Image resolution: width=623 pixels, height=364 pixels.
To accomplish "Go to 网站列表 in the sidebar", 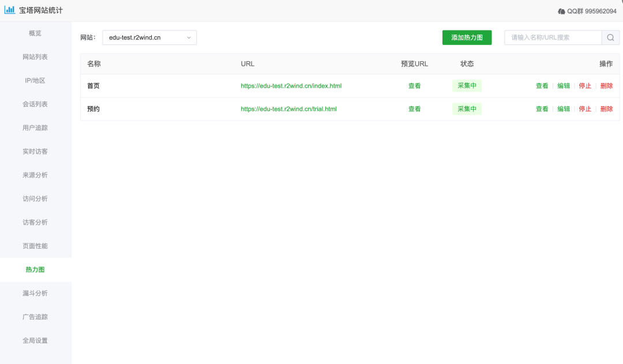I will pyautogui.click(x=35, y=57).
